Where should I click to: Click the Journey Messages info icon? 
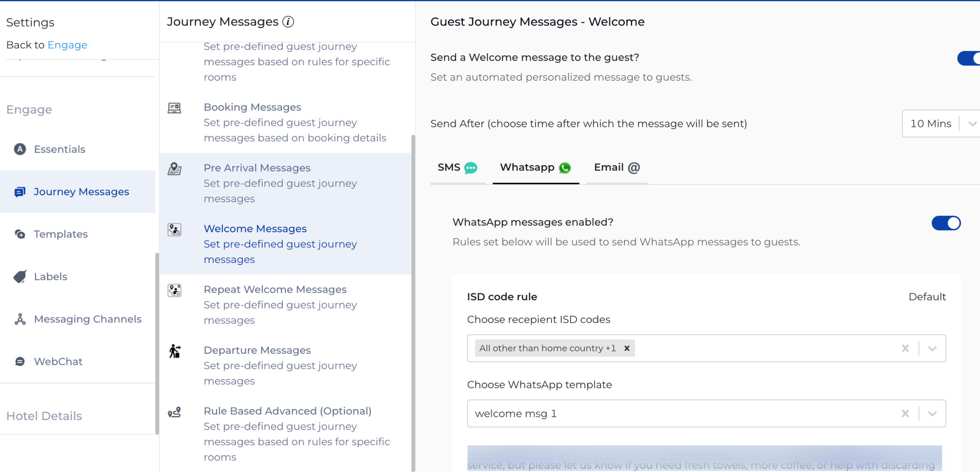tap(288, 22)
